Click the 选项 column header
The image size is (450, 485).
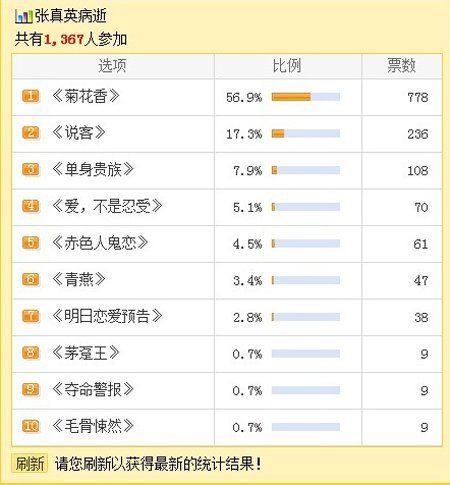[112, 66]
